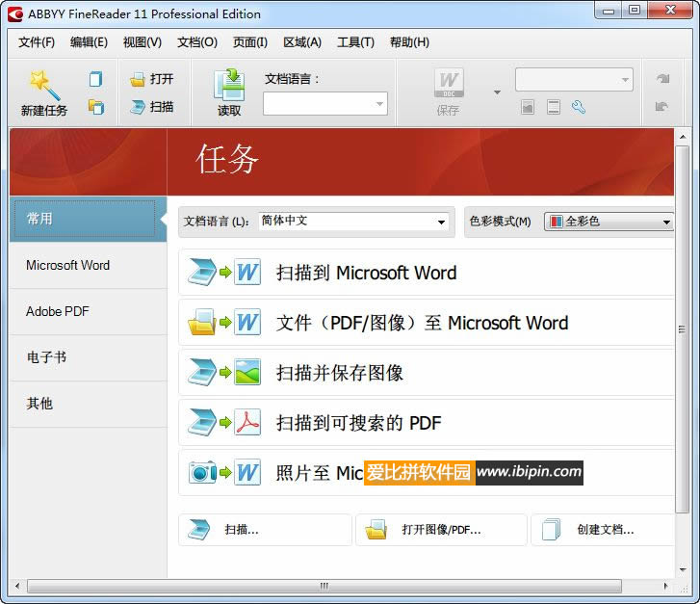Open the 编辑(E) menu

(89, 42)
